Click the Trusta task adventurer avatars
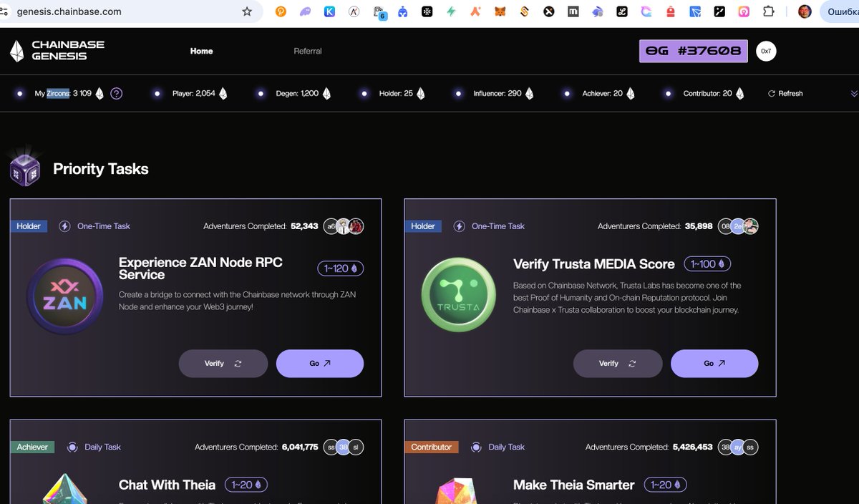 738,226
